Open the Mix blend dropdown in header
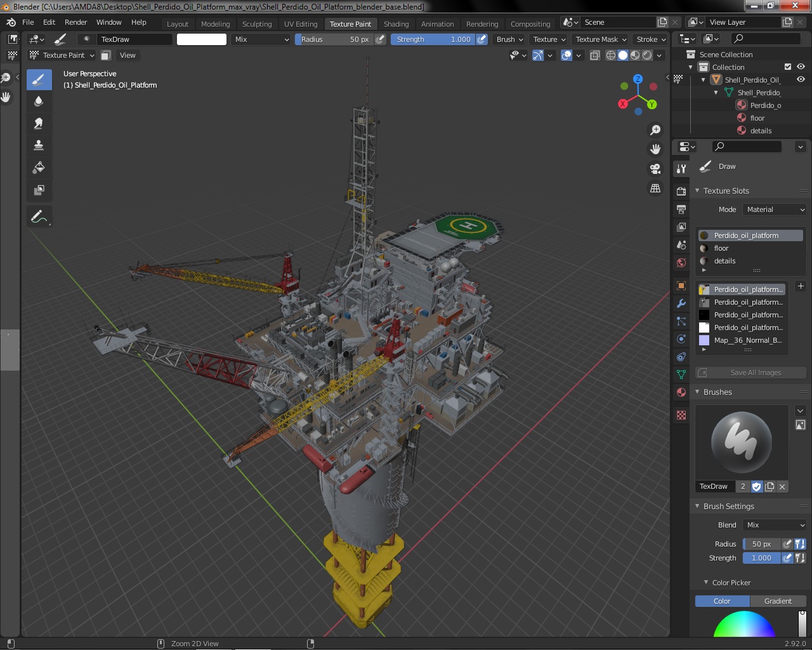This screenshot has height=650, width=812. tap(261, 39)
